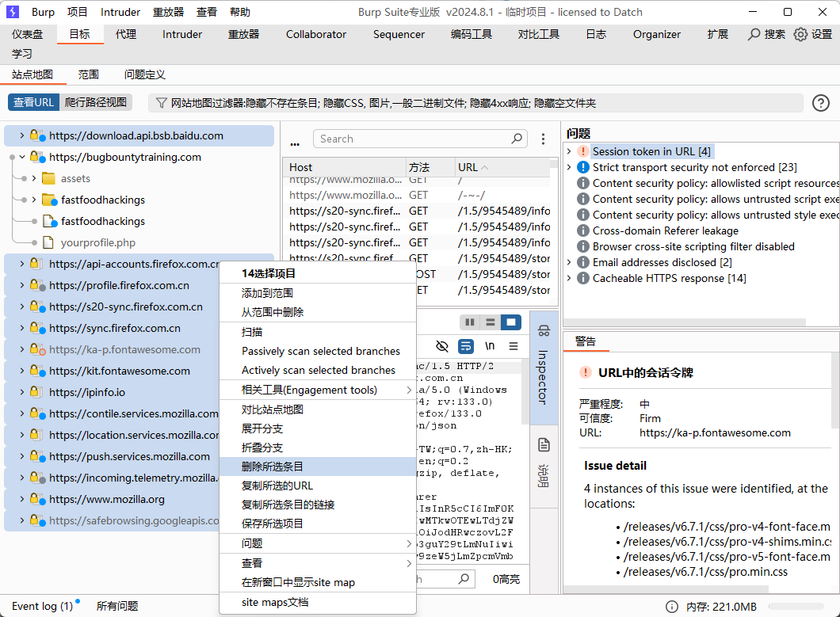Click the URL中的会话令牌 warning icon
The height and width of the screenshot is (617, 840).
coord(586,372)
